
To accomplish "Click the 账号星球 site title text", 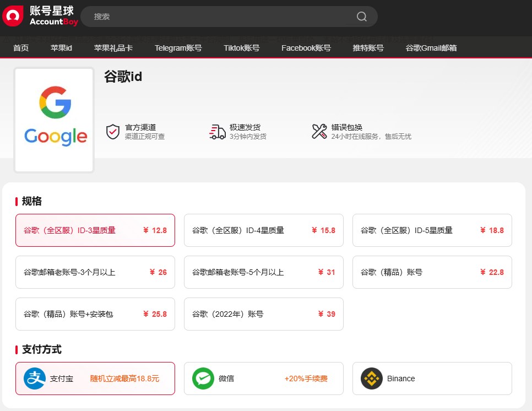I will coord(52,10).
